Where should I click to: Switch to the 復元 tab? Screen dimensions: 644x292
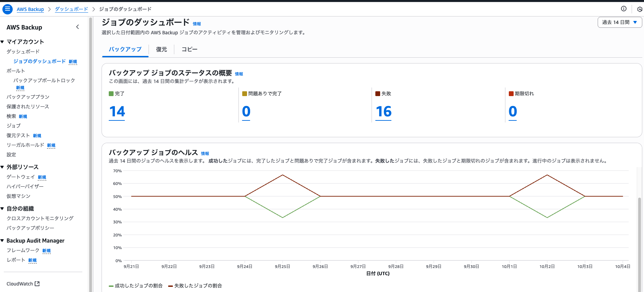(x=161, y=49)
